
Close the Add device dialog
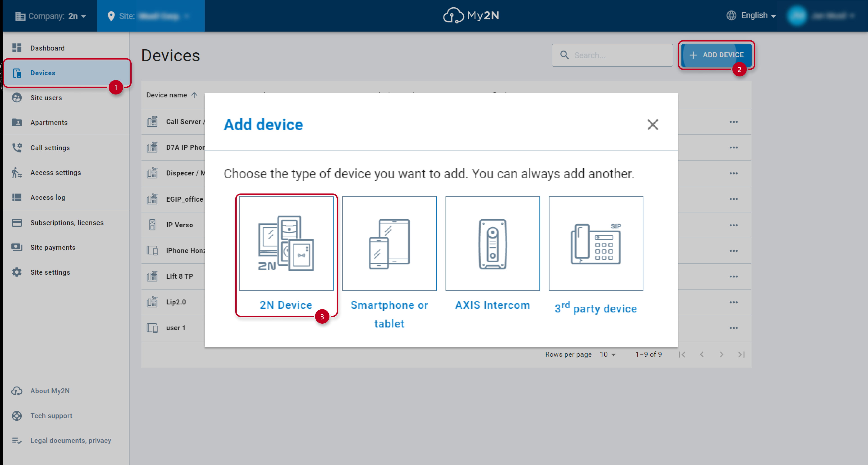pyautogui.click(x=653, y=124)
